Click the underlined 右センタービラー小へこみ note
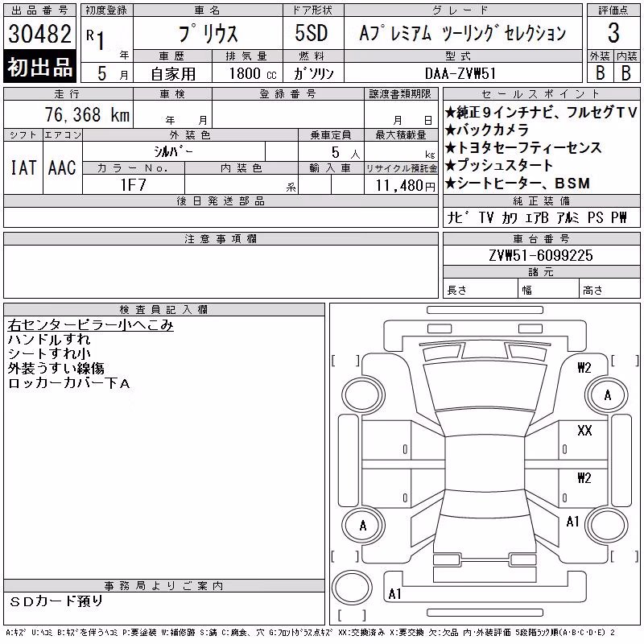The height and width of the screenshot is (644, 644). click(x=90, y=325)
